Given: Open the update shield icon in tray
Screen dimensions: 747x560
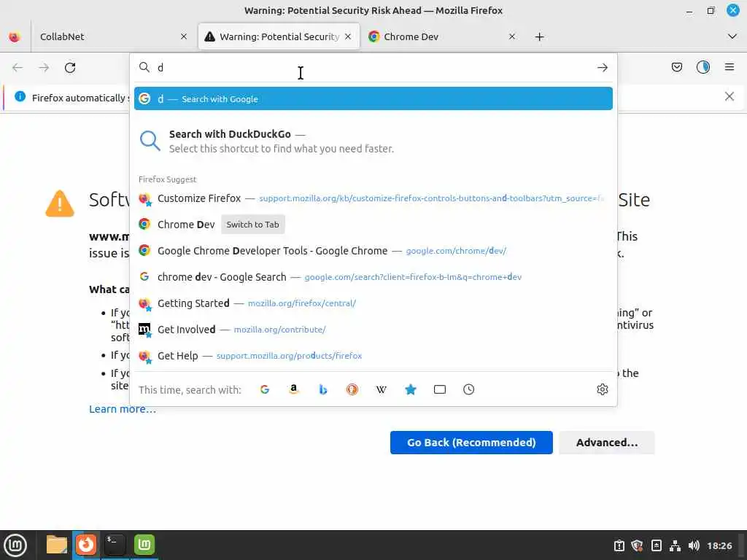Looking at the screenshot, I should (637, 545).
